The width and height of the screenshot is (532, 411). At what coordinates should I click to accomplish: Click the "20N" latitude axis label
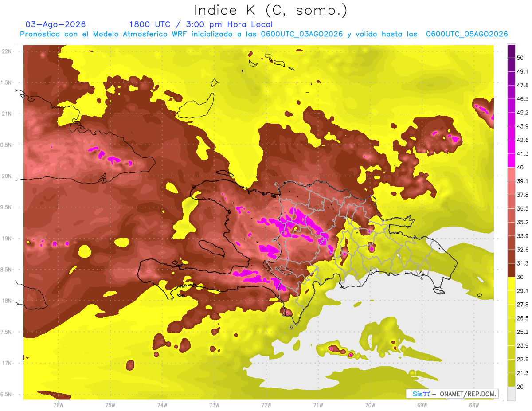pos(7,176)
